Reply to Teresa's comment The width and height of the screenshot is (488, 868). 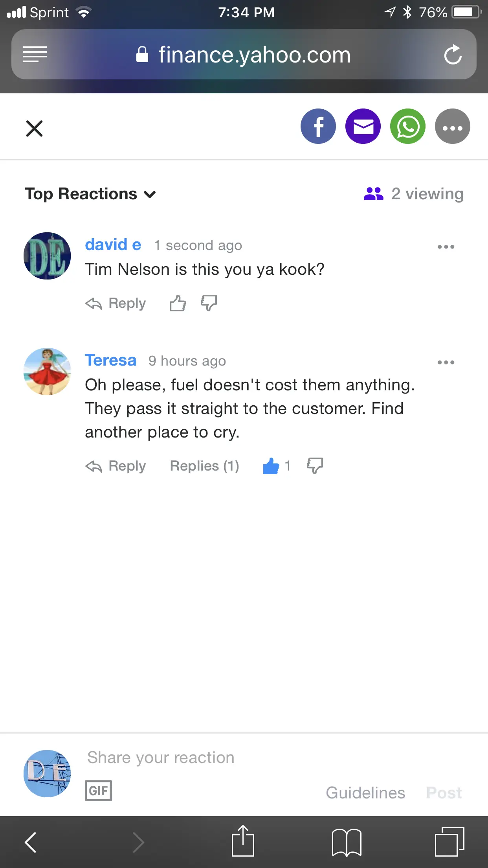click(116, 466)
